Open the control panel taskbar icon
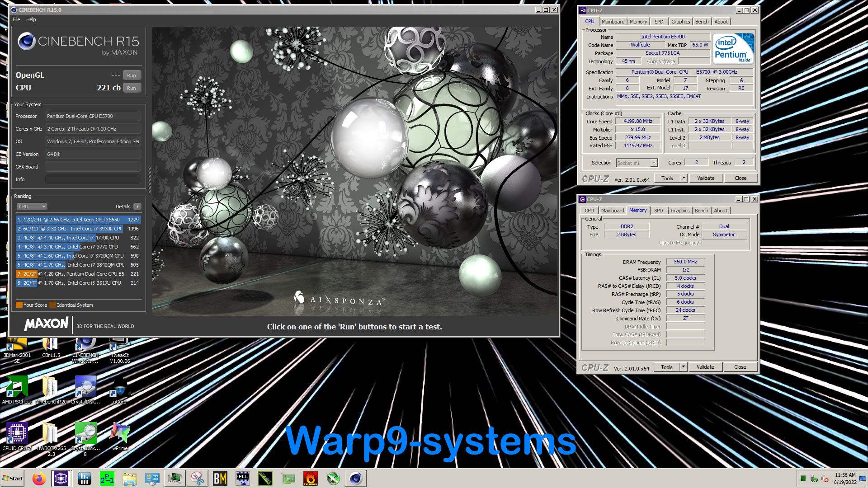This screenshot has height=488, width=868. pos(152,478)
